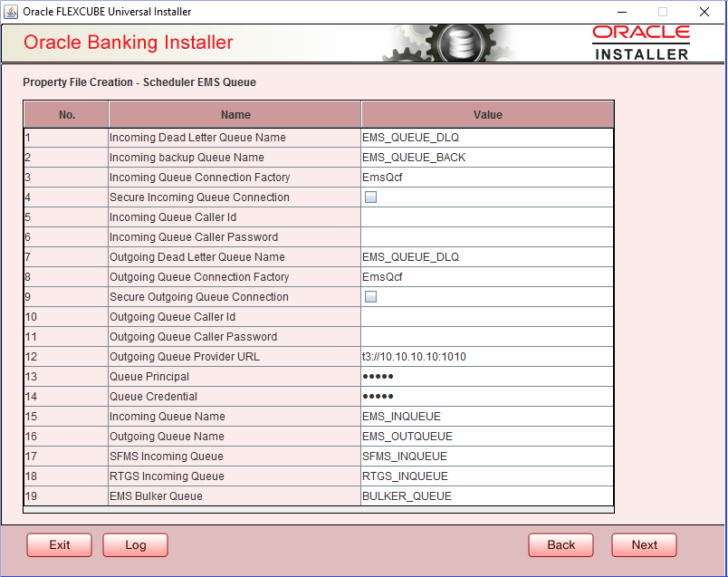Click 'Queue Credential' name cell

[x=235, y=396]
